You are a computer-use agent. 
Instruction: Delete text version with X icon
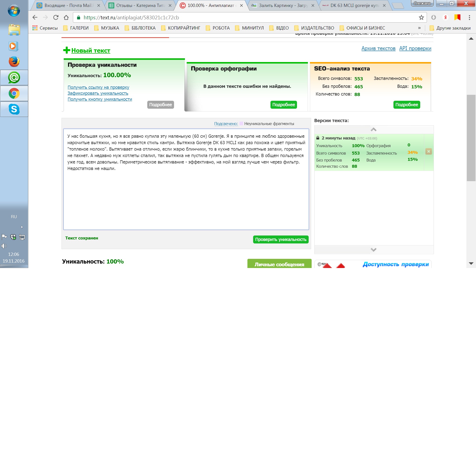(x=428, y=151)
